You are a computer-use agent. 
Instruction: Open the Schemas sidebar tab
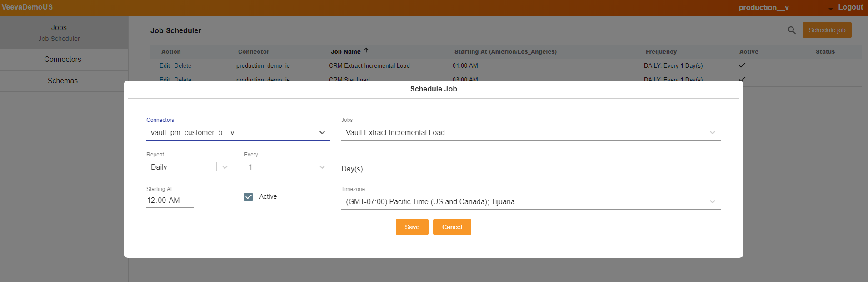63,81
